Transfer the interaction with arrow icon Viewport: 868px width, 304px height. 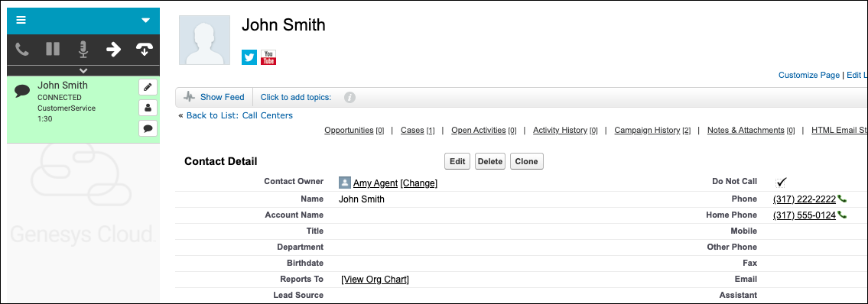click(x=113, y=49)
